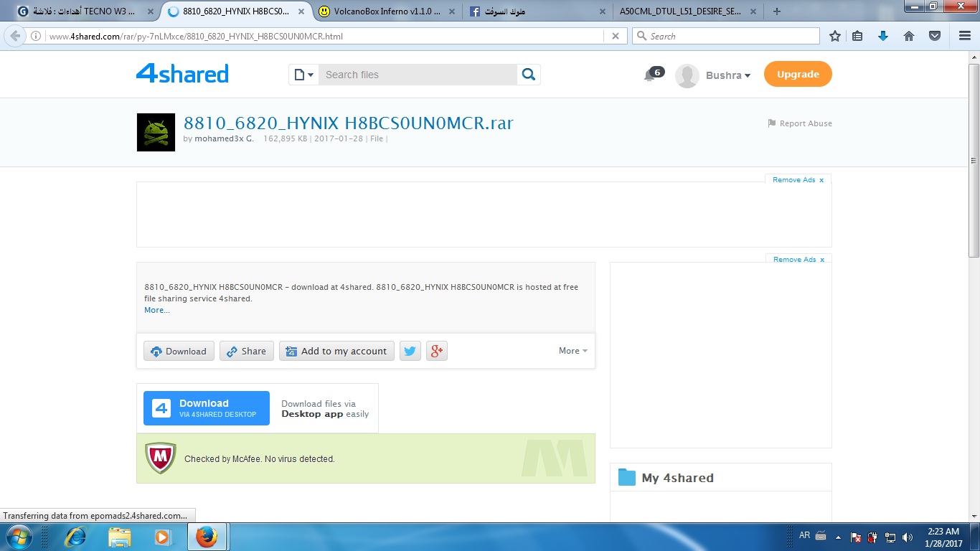Focus the Search files input field
The height and width of the screenshot is (551, 980).
[418, 75]
